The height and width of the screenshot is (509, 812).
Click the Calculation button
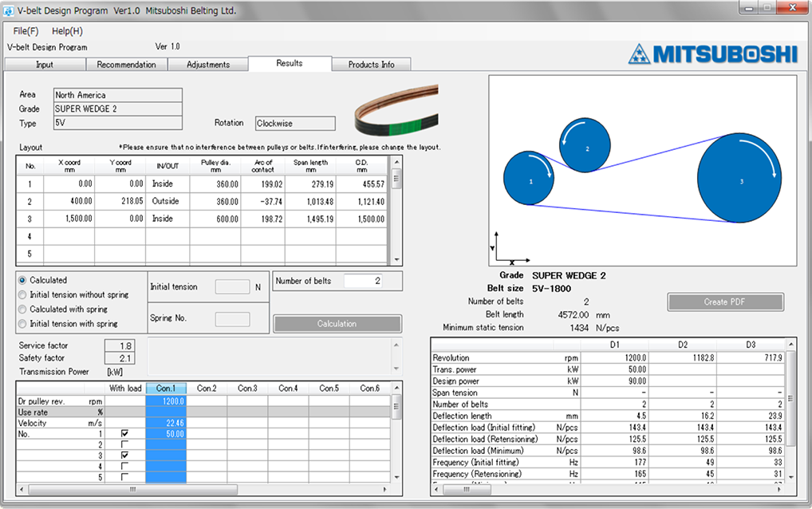coord(337,324)
